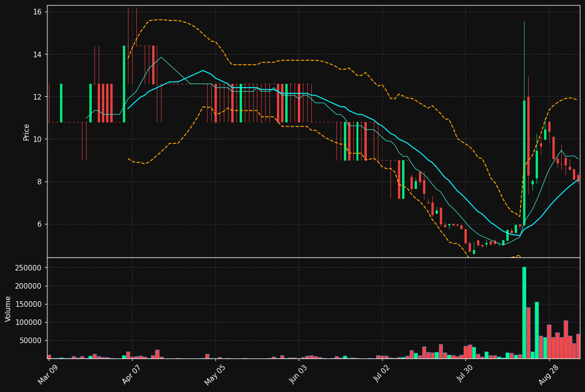This screenshot has width=585, height=392.
Task: Click the Apr 07 date label
Action: [x=131, y=374]
